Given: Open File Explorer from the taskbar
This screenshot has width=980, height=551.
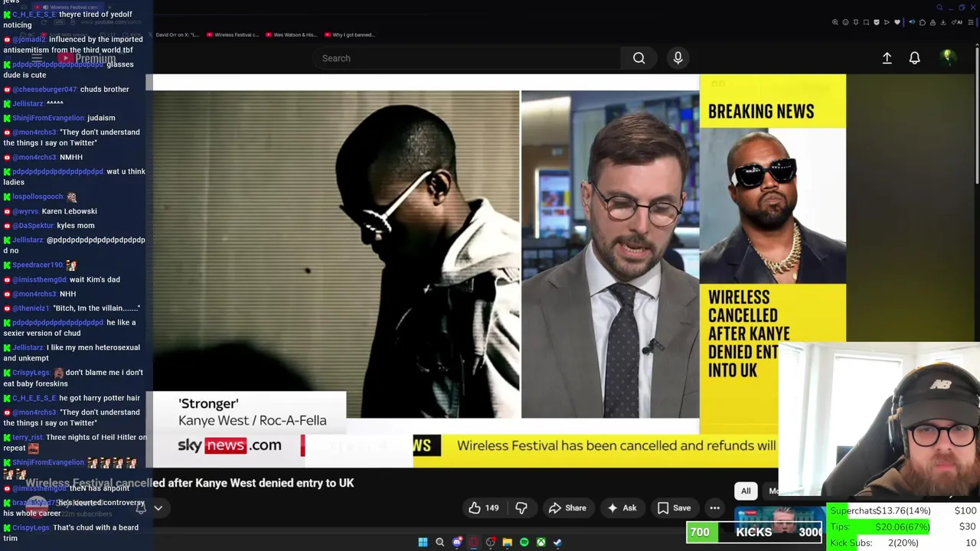Looking at the screenshot, I should coord(507,542).
